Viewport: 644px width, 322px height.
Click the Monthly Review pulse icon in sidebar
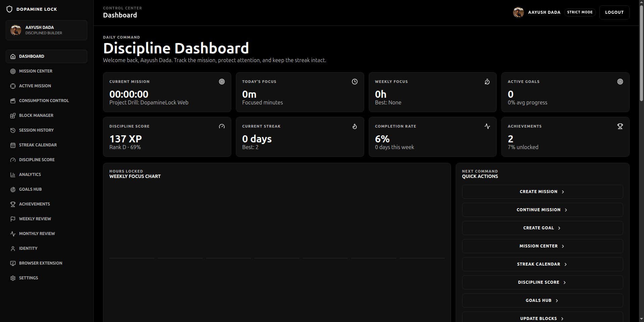pos(13,234)
